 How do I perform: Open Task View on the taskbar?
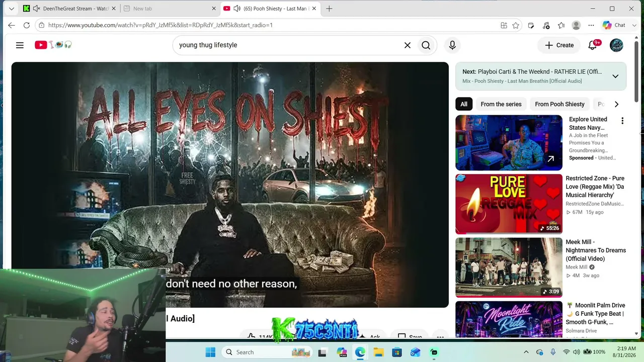323,352
